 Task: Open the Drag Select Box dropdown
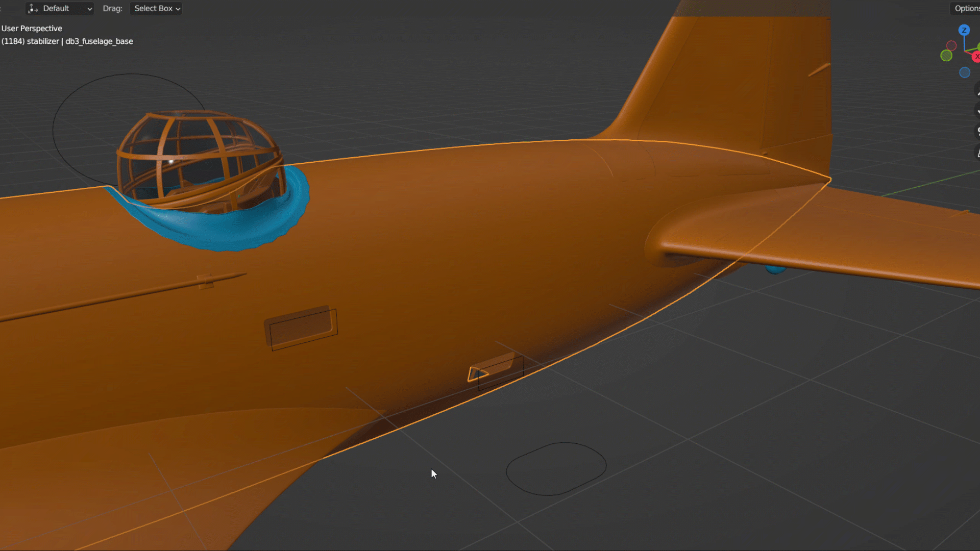pos(156,9)
